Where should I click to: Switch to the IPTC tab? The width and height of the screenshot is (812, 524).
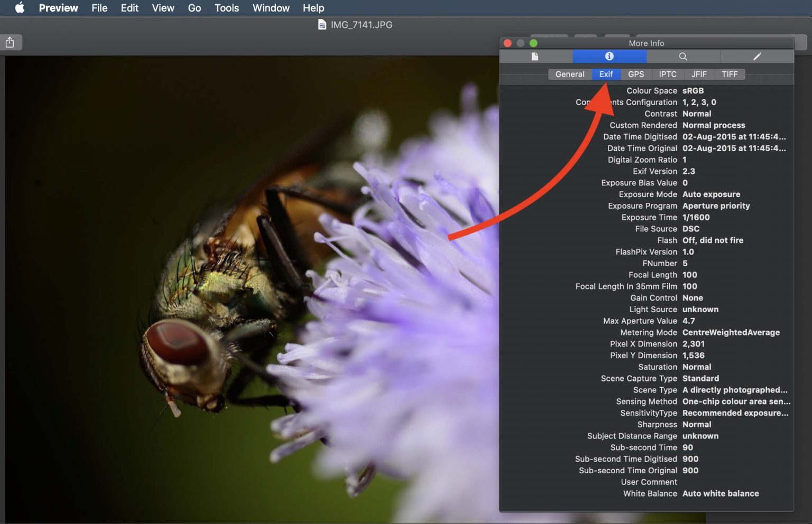668,74
